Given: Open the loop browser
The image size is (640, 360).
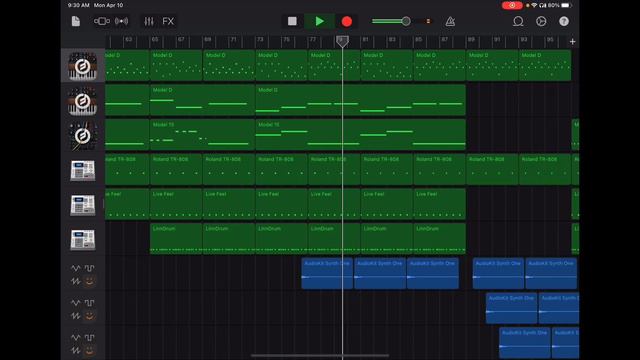Looking at the screenshot, I should point(518,21).
